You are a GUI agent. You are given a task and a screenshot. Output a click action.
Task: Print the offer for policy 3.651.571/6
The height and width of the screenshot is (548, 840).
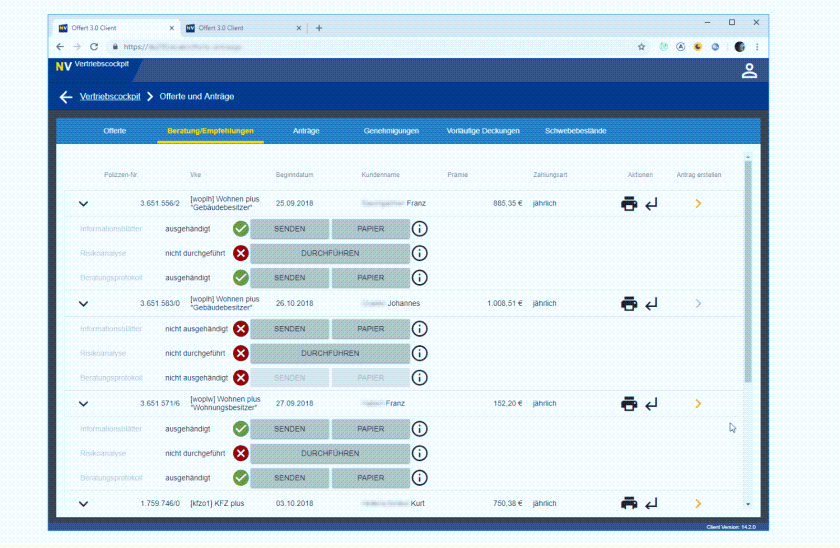pyautogui.click(x=629, y=404)
